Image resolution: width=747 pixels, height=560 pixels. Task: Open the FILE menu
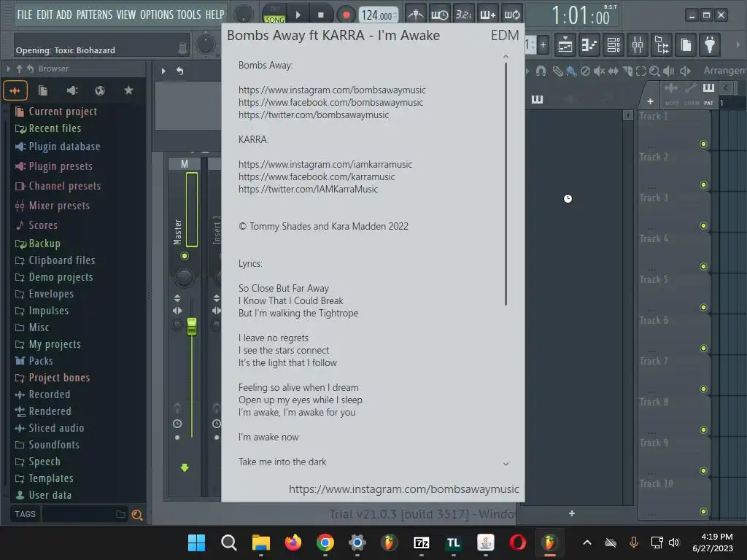click(x=25, y=15)
